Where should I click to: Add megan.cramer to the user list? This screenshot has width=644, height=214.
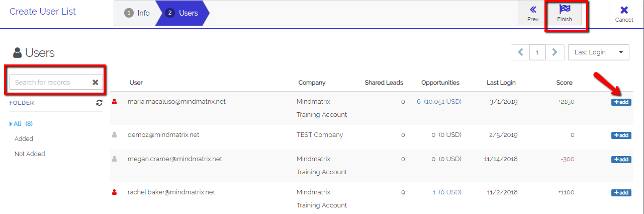pyautogui.click(x=621, y=160)
